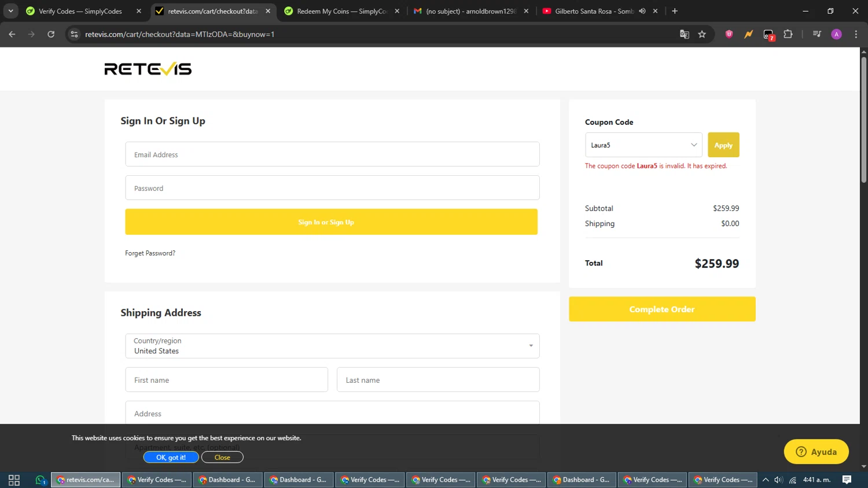Expand the Coupon Code dropdown arrow
This screenshot has height=488, width=868.
coord(694,145)
